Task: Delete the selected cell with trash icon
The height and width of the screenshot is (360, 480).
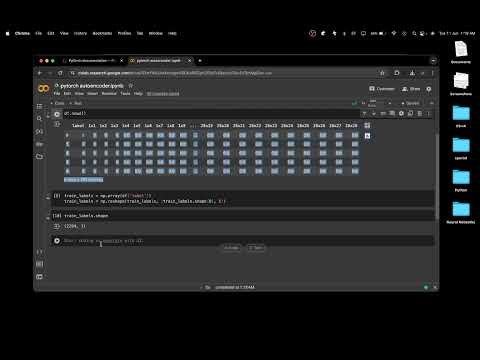Action: (x=420, y=113)
